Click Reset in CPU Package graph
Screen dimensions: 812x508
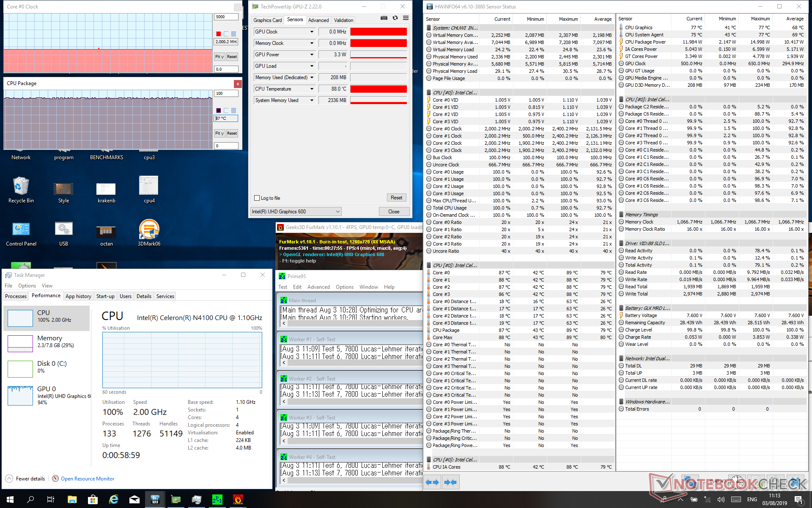point(232,133)
